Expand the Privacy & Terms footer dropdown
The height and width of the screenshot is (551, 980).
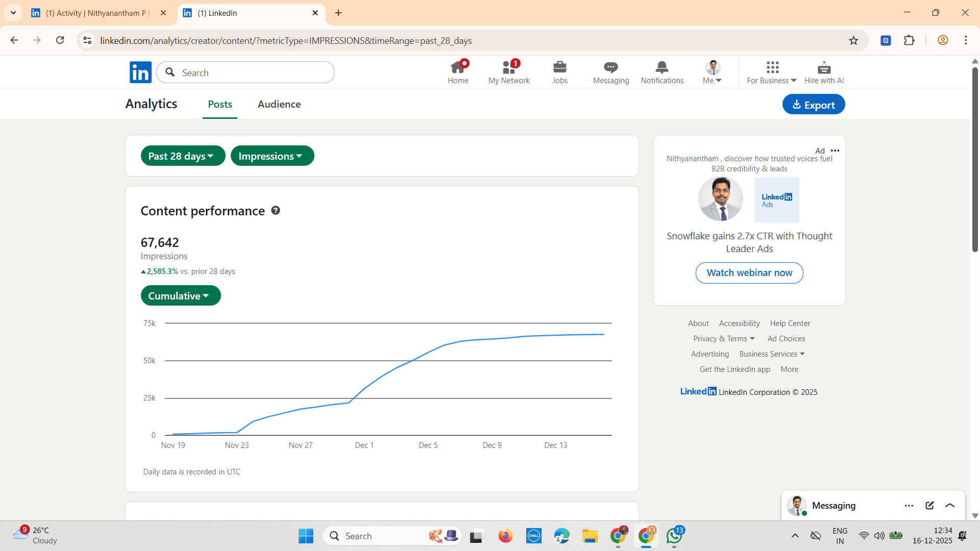coord(724,339)
